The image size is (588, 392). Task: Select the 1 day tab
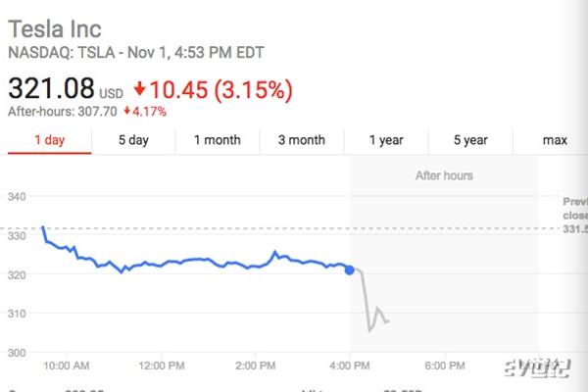pyautogui.click(x=50, y=140)
